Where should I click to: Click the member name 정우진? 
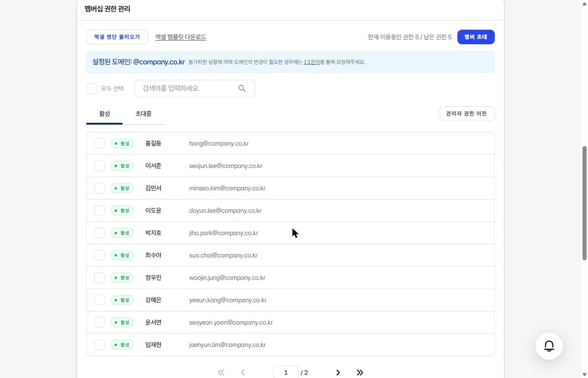pos(154,278)
